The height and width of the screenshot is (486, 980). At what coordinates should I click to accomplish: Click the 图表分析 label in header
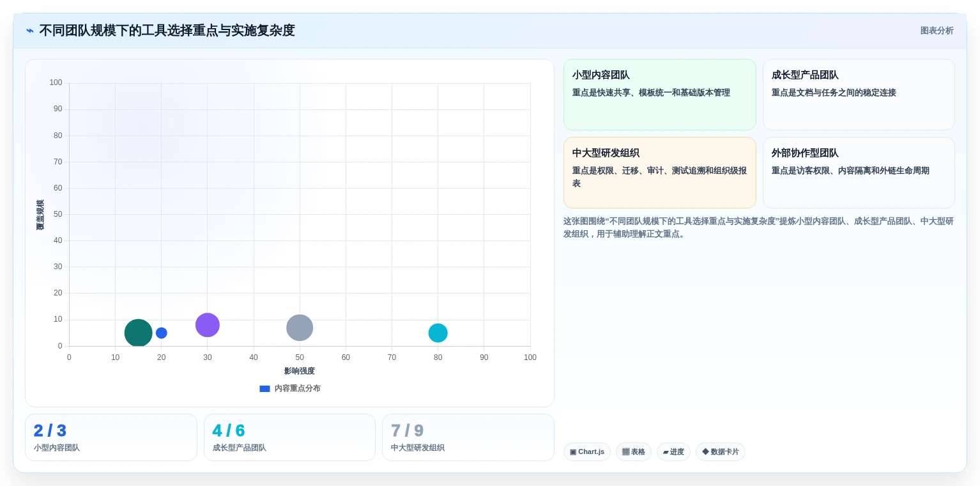937,31
